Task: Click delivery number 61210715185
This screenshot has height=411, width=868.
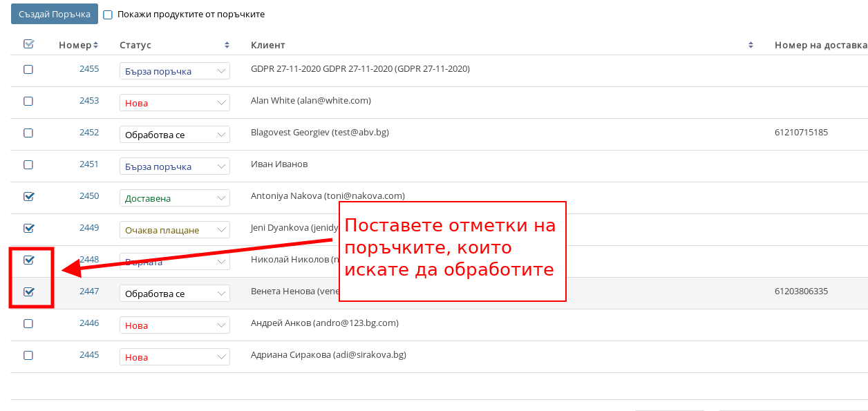Action: 801,133
